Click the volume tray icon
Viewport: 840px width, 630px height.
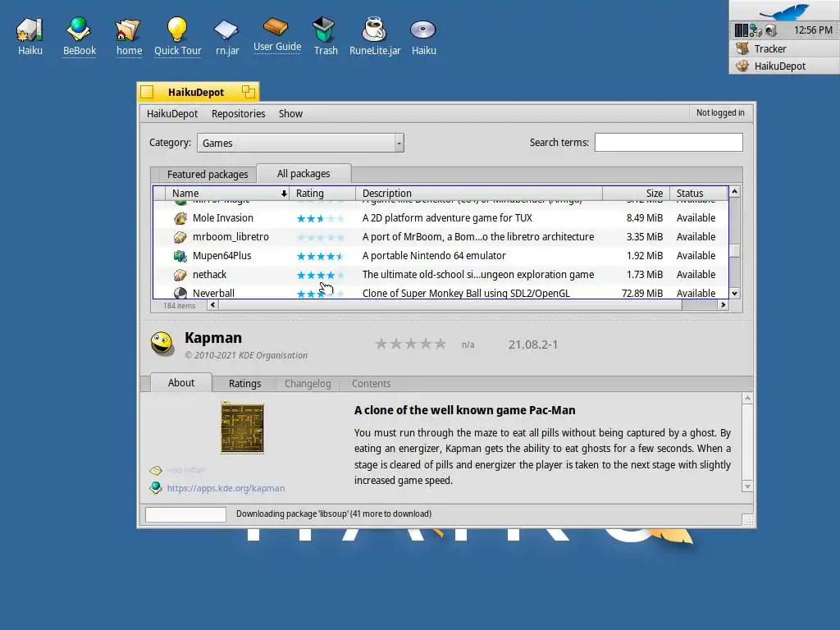pyautogui.click(x=771, y=30)
